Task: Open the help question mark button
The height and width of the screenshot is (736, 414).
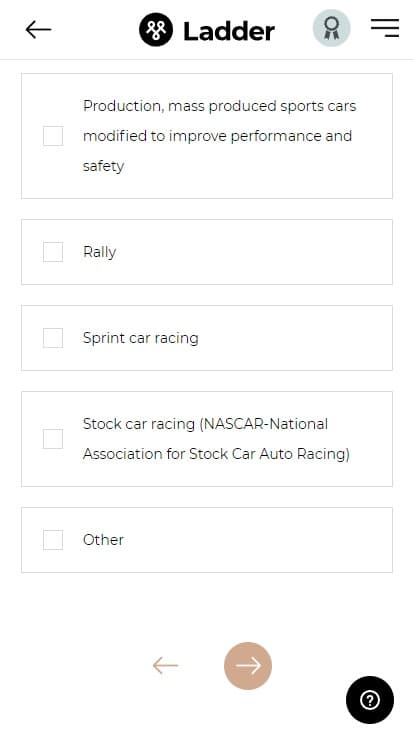Action: [370, 700]
